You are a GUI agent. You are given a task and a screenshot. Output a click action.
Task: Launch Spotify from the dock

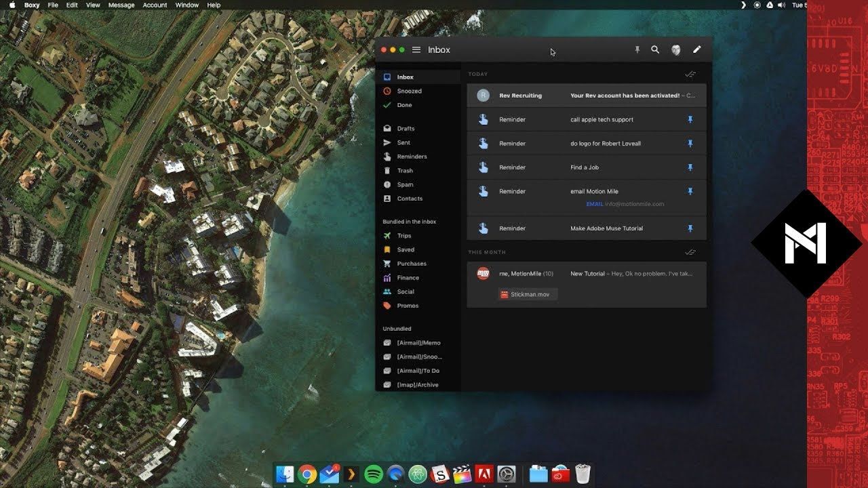[x=374, y=474]
